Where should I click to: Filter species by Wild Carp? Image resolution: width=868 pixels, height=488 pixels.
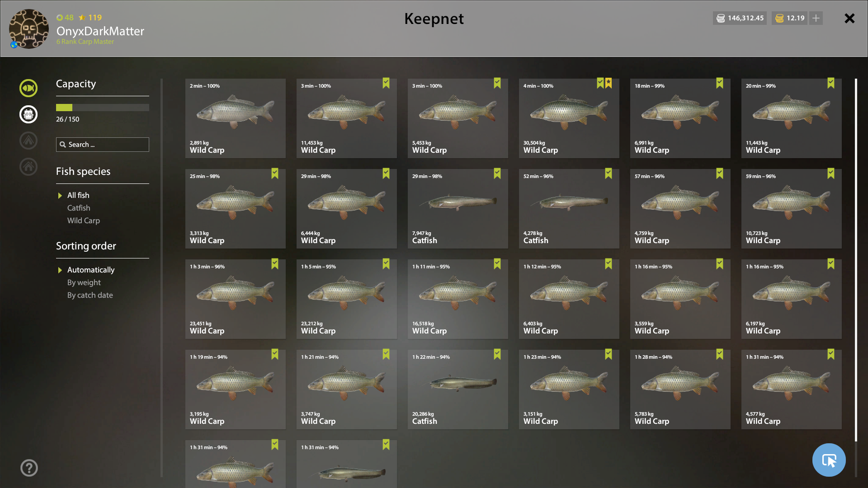tap(84, 221)
